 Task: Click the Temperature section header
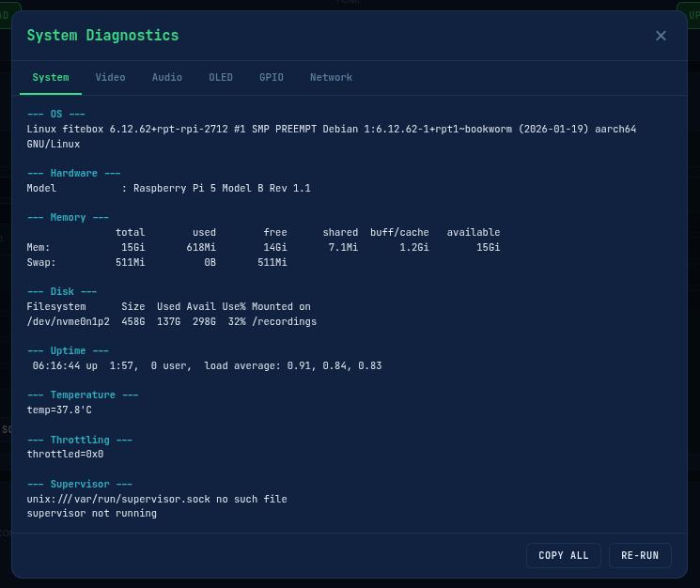83,395
